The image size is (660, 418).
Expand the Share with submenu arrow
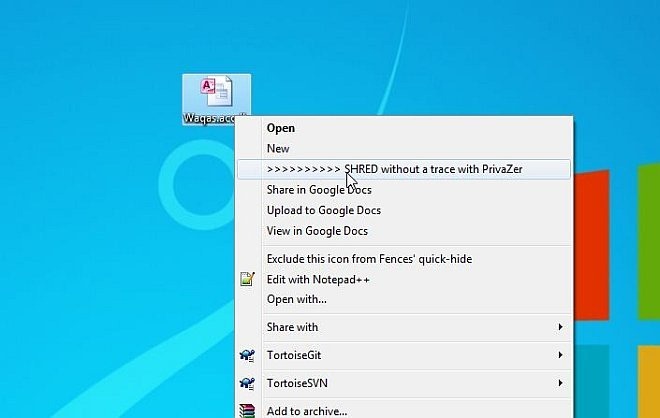[560, 327]
